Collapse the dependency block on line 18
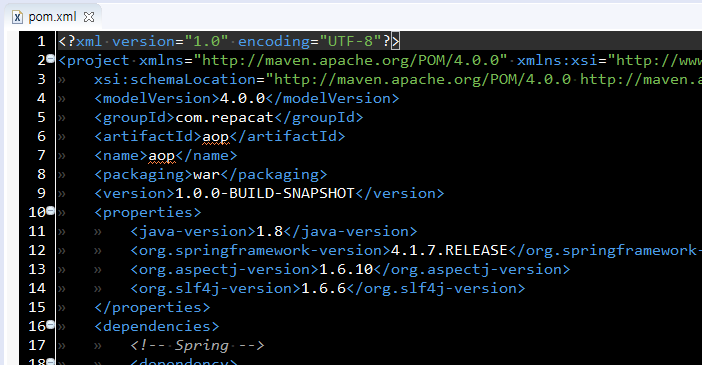The image size is (702, 365). click(x=51, y=361)
